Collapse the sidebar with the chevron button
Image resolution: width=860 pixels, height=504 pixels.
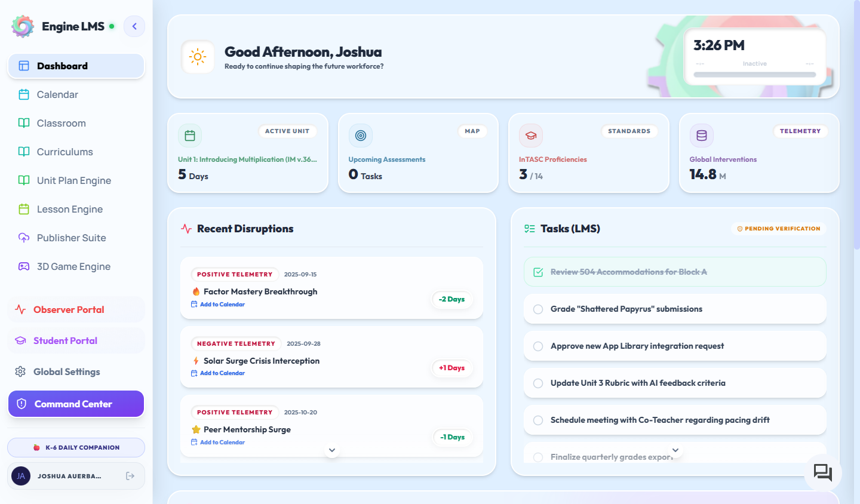[134, 26]
